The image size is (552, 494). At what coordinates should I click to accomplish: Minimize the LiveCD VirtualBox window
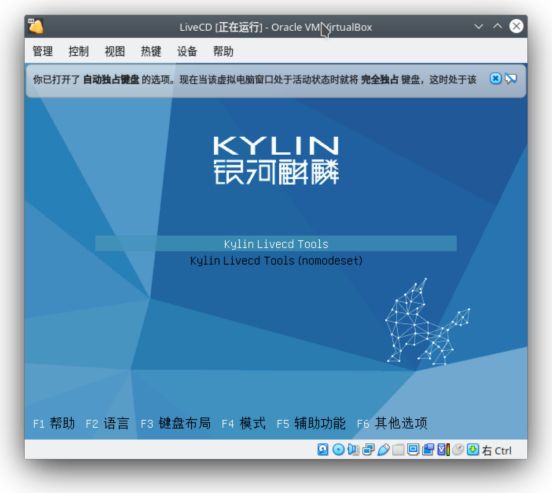(478, 26)
